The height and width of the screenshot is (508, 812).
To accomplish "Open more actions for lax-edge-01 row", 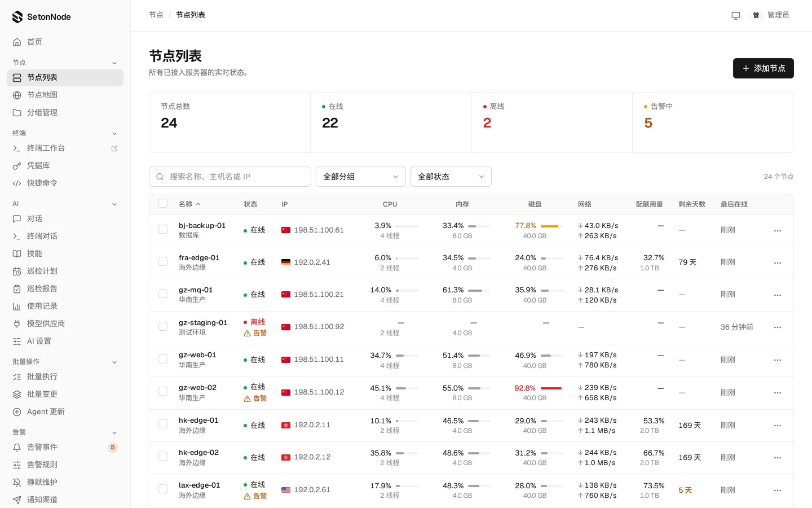I will [778, 491].
